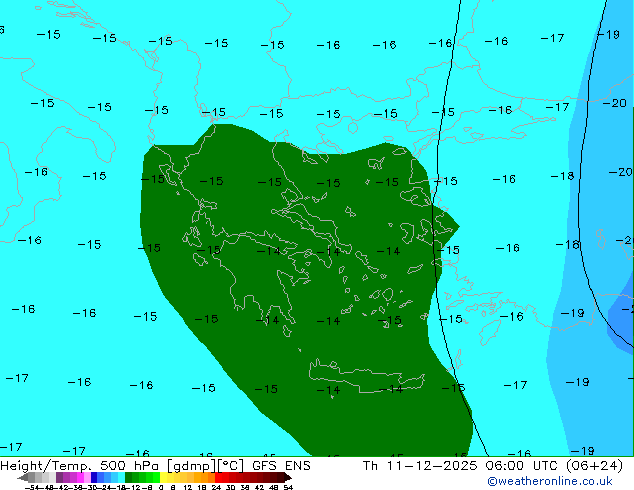Pick the dark blue swatch in the color scale
Screen dimensions: 634x490
(94, 477)
